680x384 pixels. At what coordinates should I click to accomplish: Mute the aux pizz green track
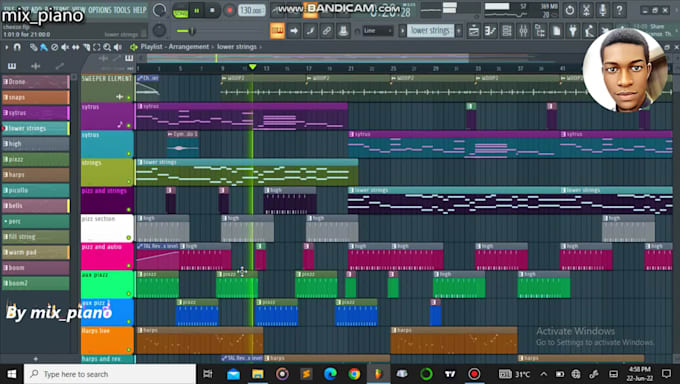(x=129, y=294)
